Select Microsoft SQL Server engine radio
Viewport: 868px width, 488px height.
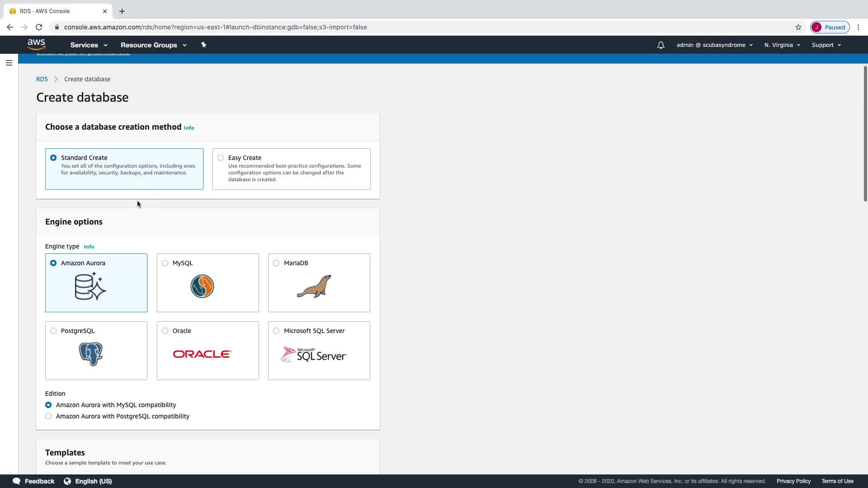coord(276,331)
